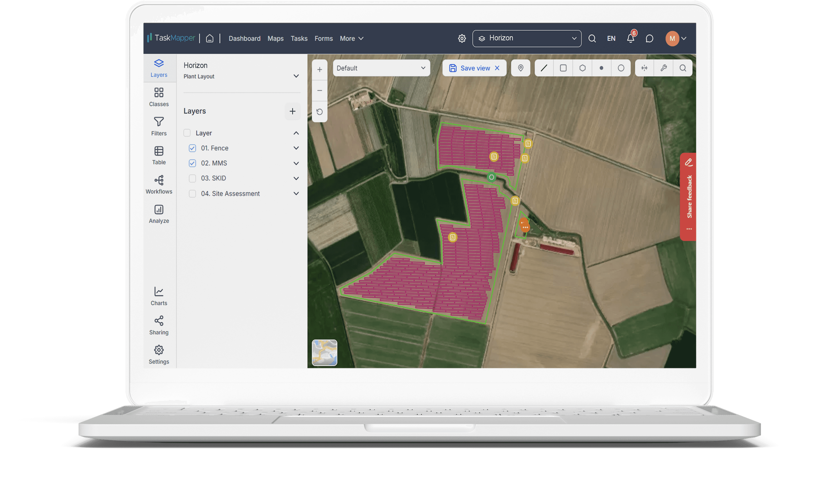Click the Save view button

click(x=469, y=68)
